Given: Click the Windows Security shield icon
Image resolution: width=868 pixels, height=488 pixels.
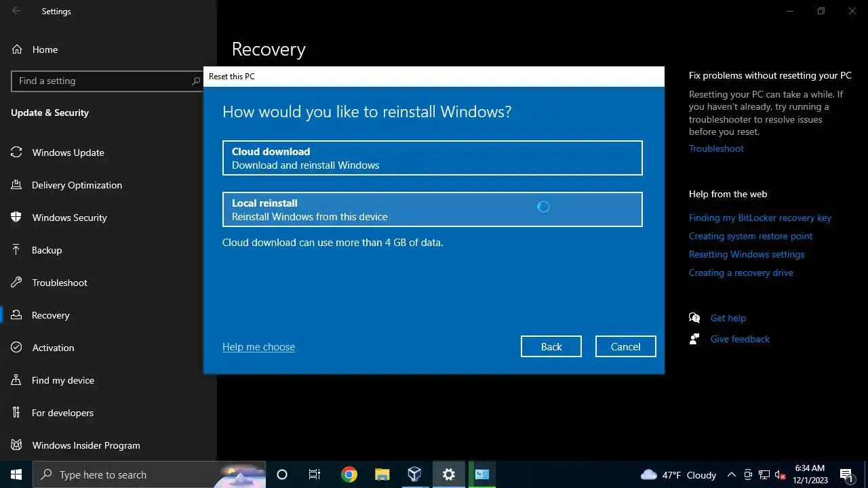Looking at the screenshot, I should coord(16,218).
